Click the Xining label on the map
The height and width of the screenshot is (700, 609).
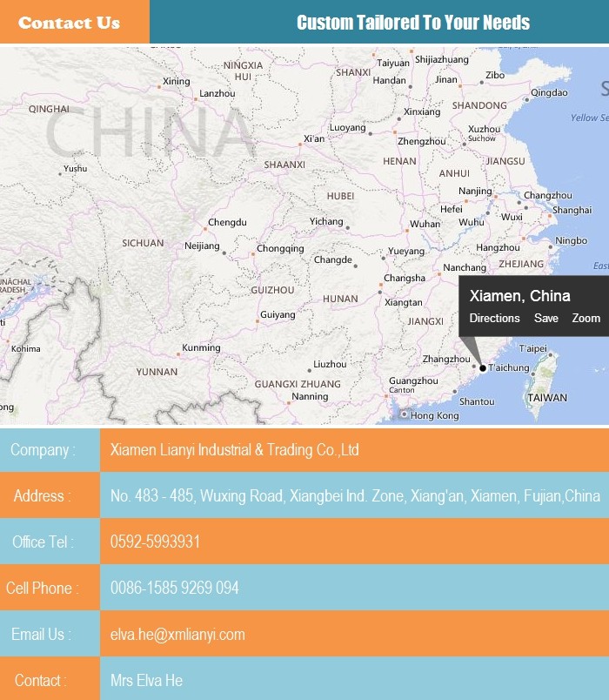click(x=176, y=81)
